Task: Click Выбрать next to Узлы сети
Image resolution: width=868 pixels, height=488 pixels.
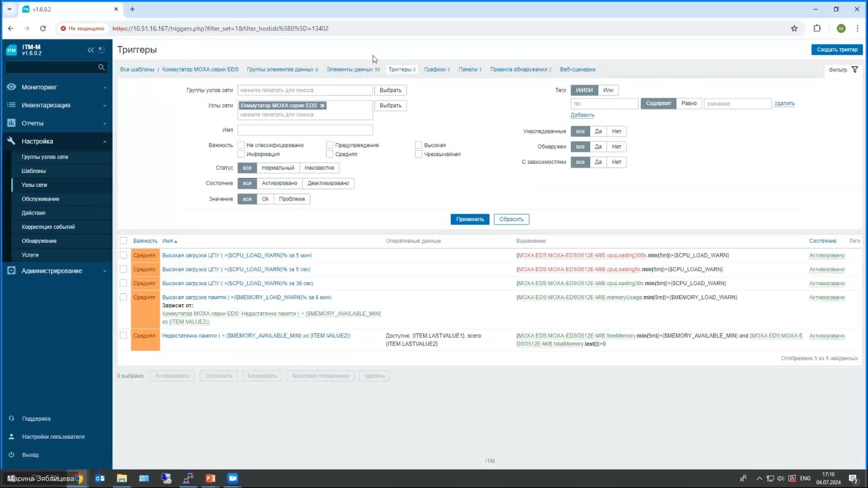Action: [x=391, y=106]
